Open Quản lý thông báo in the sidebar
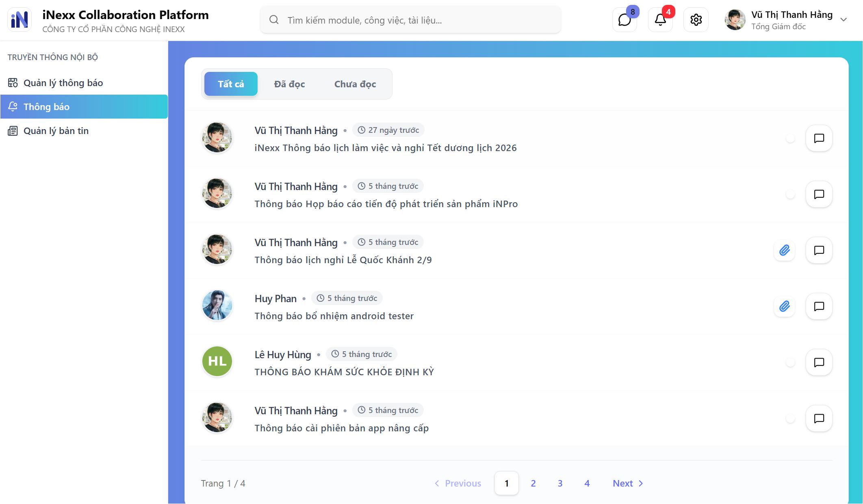This screenshot has width=863, height=504. [63, 83]
